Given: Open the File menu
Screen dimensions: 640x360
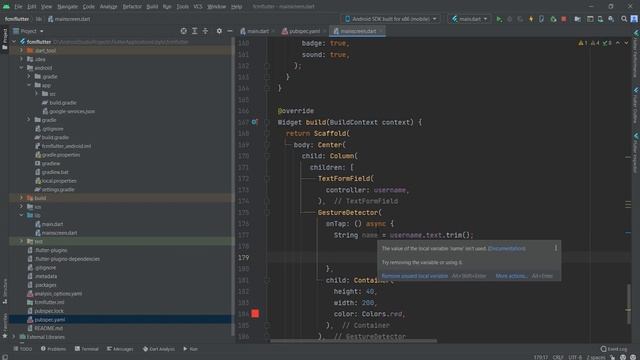Looking at the screenshot, I should pyautogui.click(x=18, y=7).
